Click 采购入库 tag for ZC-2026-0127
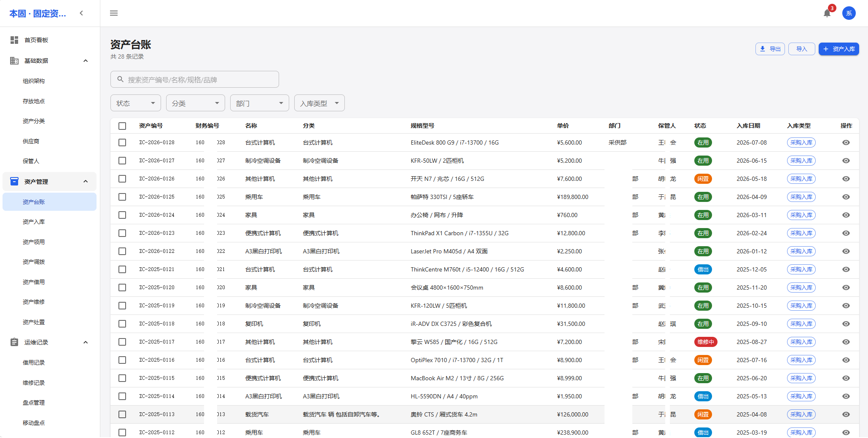This screenshot has width=868, height=438. tap(801, 161)
